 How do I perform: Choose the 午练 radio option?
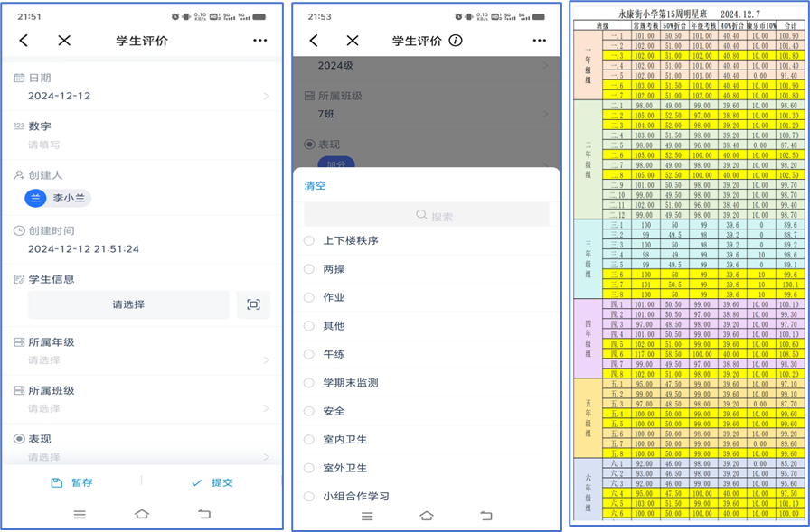coord(309,354)
